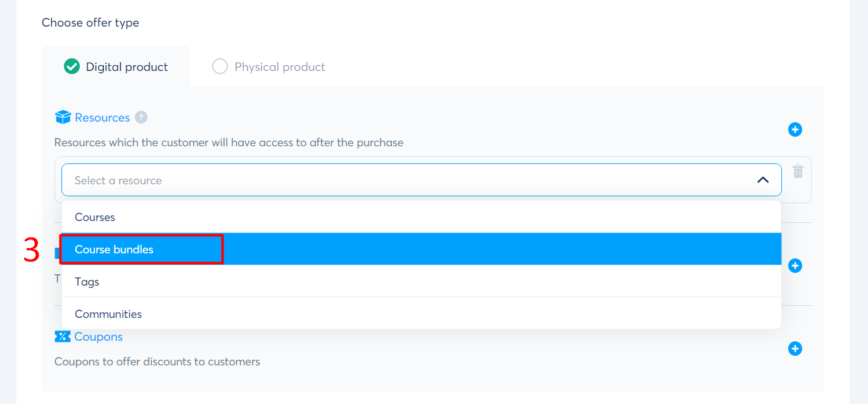The image size is (868, 404).
Task: Click the green checkmark on Digital product
Action: pos(72,66)
